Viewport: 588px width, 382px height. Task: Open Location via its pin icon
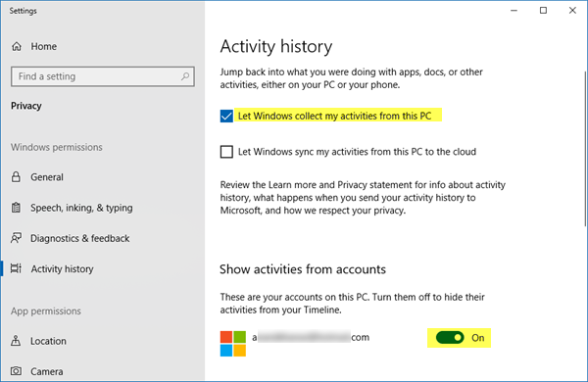pos(16,341)
